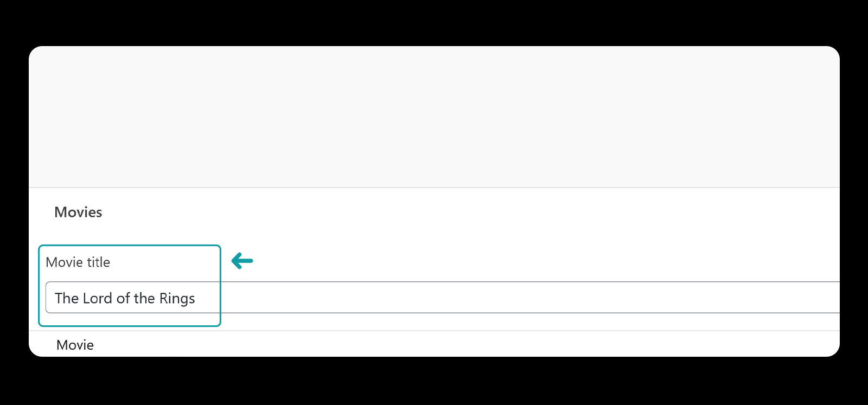Viewport: 868px width, 405px height.
Task: Click the 'Movie title' field label
Action: point(78,262)
